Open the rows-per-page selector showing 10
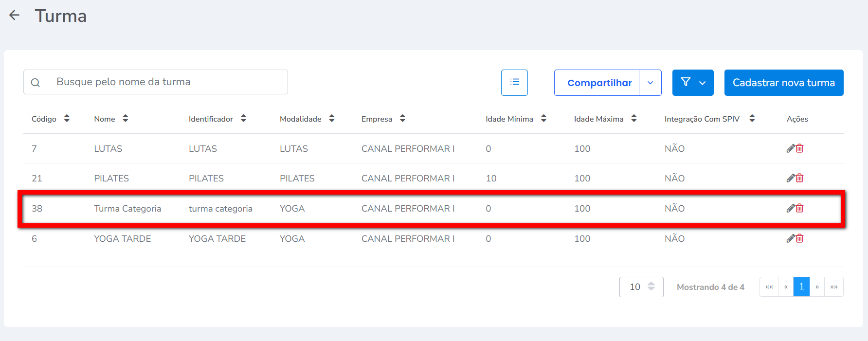The height and width of the screenshot is (341, 868). click(641, 287)
